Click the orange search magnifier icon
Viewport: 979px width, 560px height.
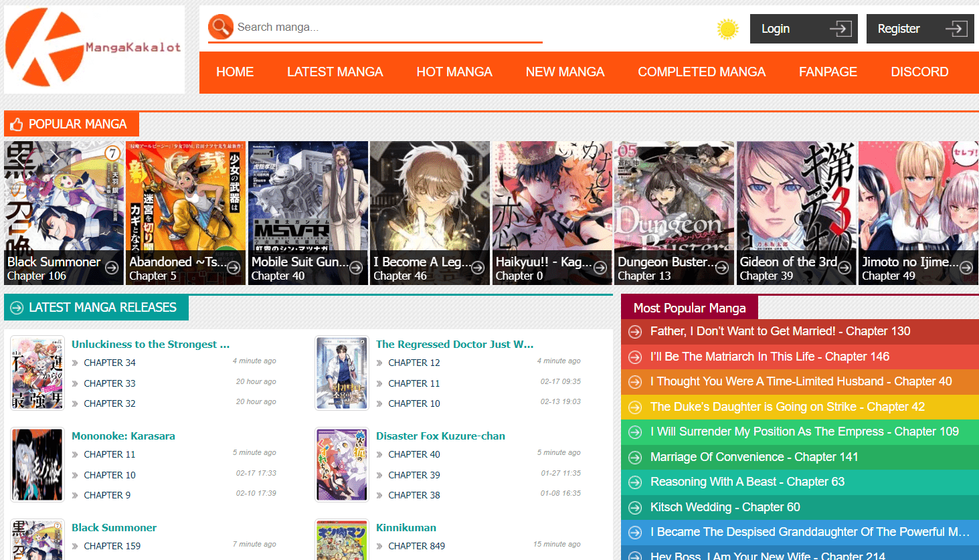pos(221,27)
